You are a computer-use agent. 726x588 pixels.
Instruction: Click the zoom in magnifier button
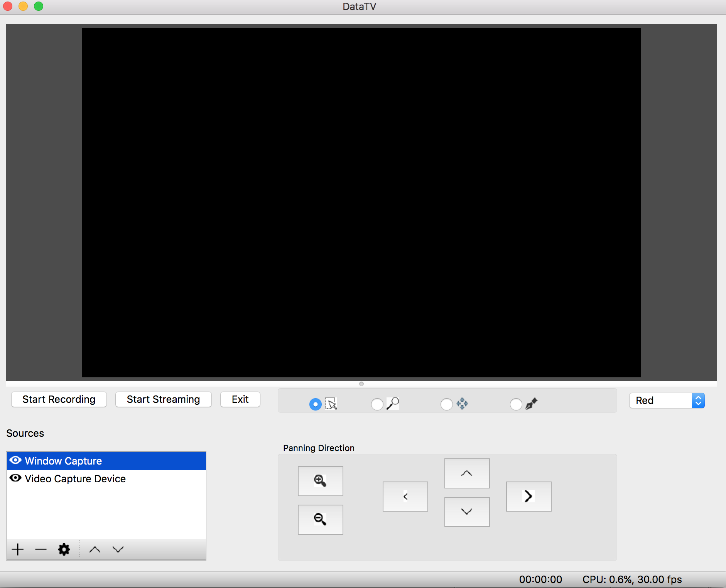[320, 481]
